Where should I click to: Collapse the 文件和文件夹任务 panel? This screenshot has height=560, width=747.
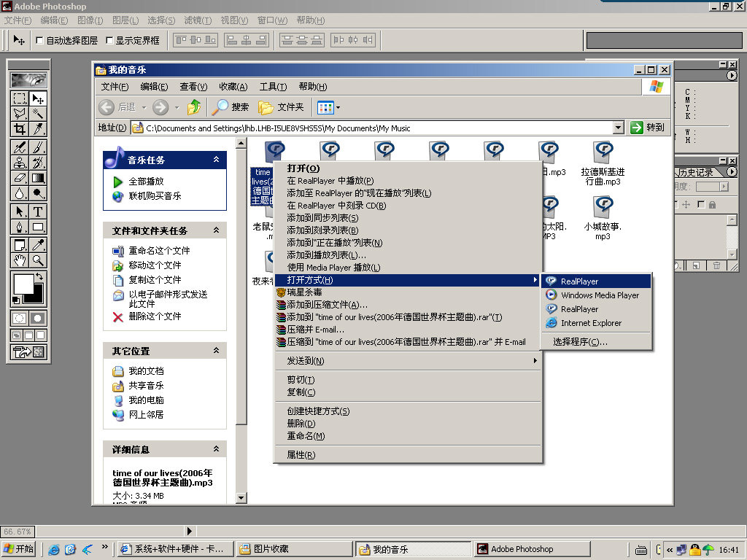coord(216,230)
